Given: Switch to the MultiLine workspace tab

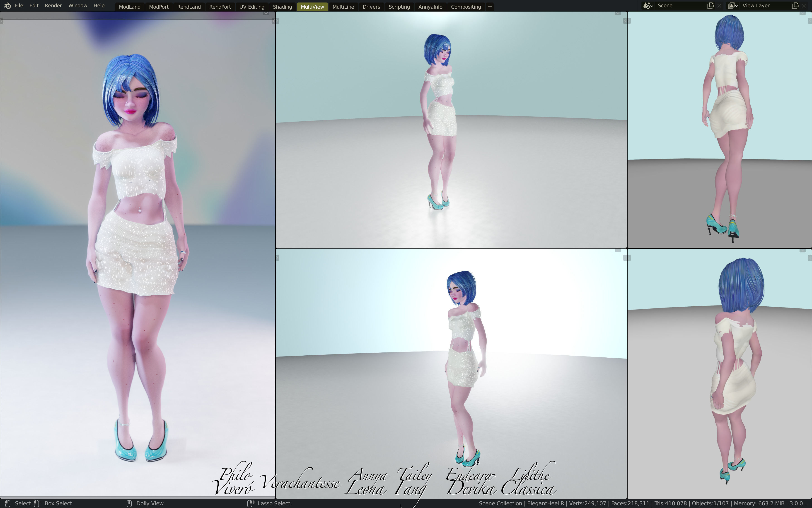Looking at the screenshot, I should [343, 7].
